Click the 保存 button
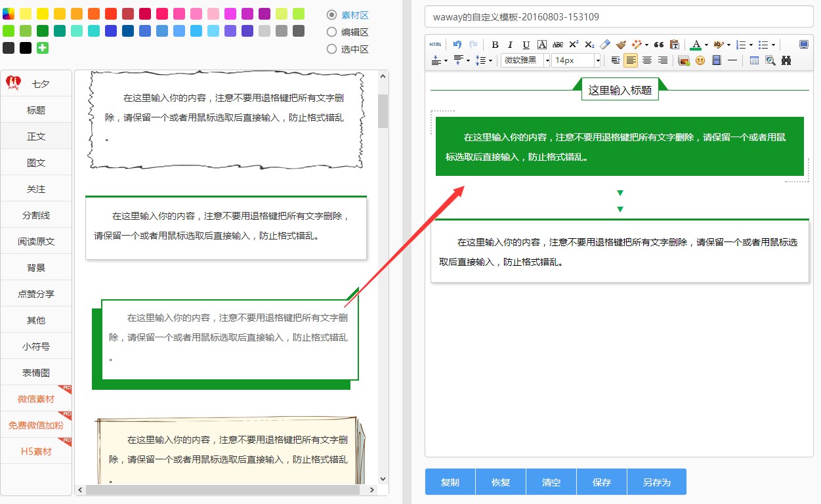Screen dimensions: 821x504 coord(602,482)
